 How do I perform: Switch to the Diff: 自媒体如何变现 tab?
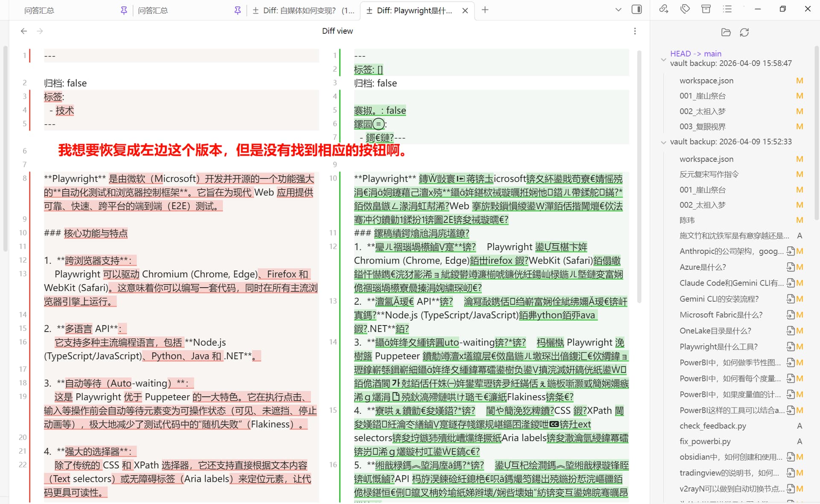[x=303, y=10]
